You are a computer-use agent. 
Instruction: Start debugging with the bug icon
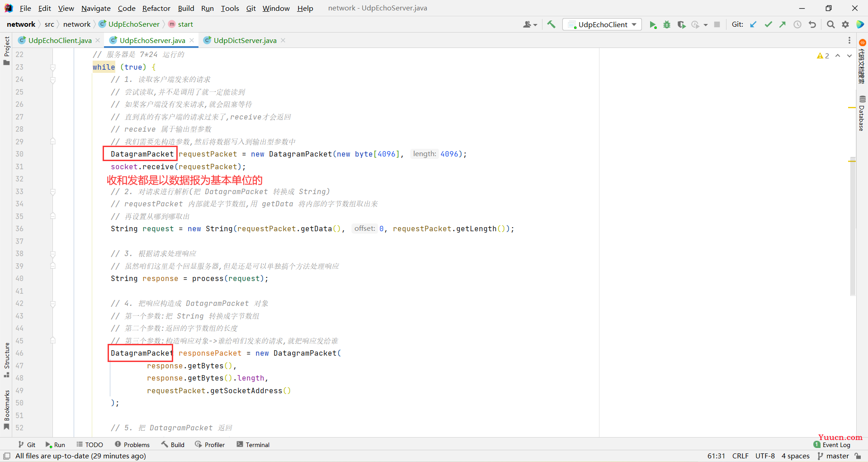667,24
